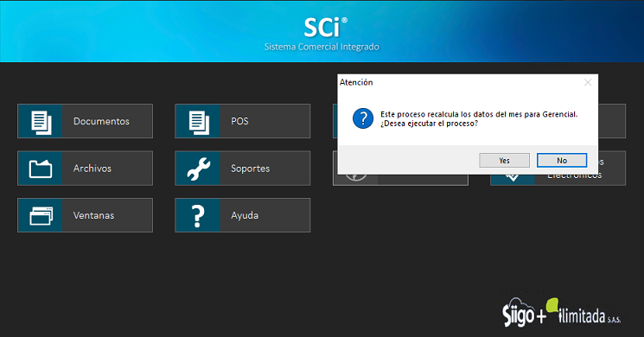Open the Ayuda menu tile
Viewport: 644px width, 337px height.
click(x=243, y=215)
